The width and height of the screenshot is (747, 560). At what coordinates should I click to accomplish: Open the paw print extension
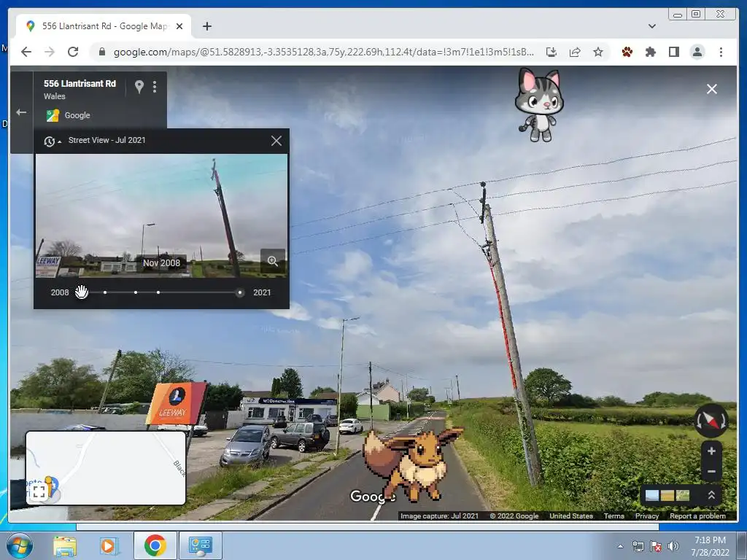627,52
